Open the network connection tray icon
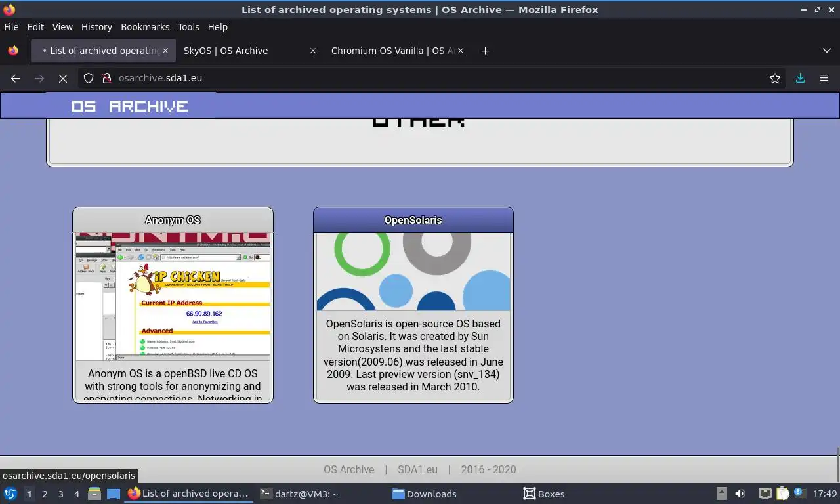Screen dimensions: 840x504 (x=765, y=493)
